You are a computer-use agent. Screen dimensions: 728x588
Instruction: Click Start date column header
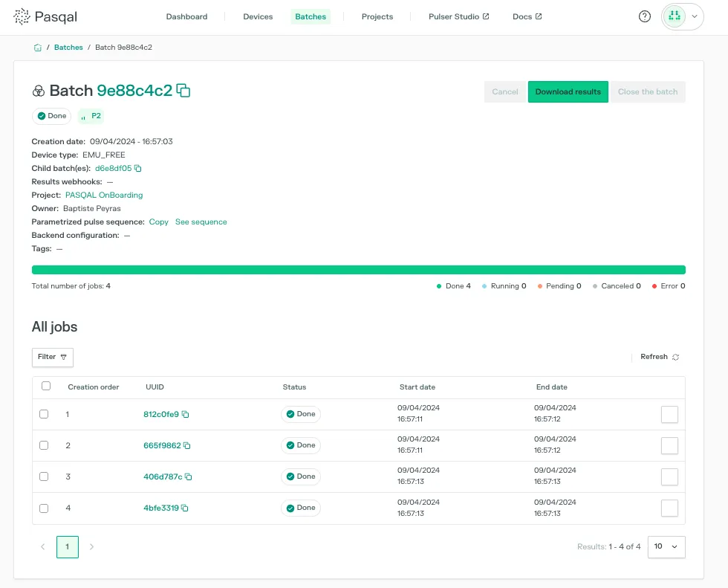417,387
